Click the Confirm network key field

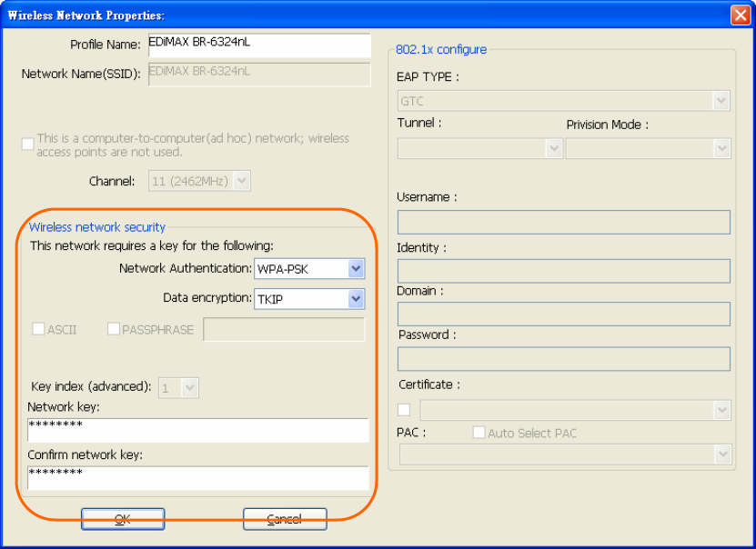coord(197,478)
